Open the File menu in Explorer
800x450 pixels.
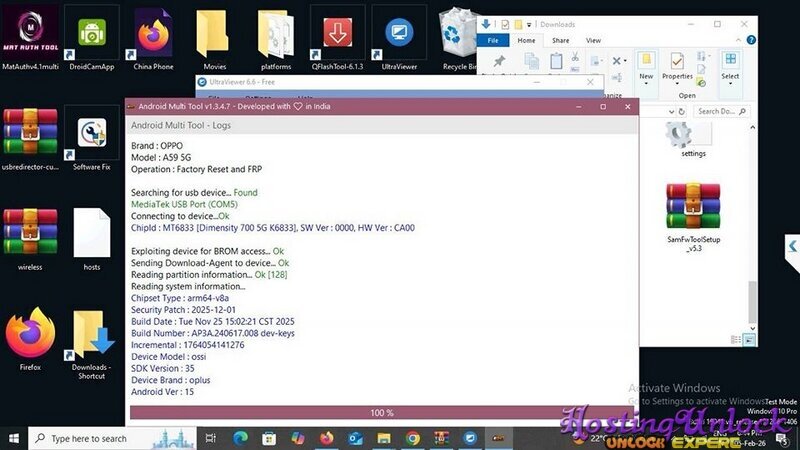[x=492, y=41]
